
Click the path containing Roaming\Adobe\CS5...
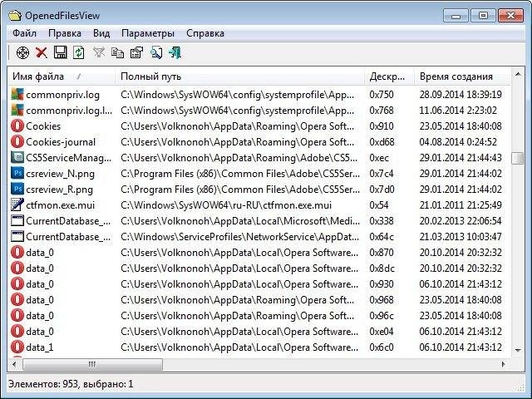point(239,157)
